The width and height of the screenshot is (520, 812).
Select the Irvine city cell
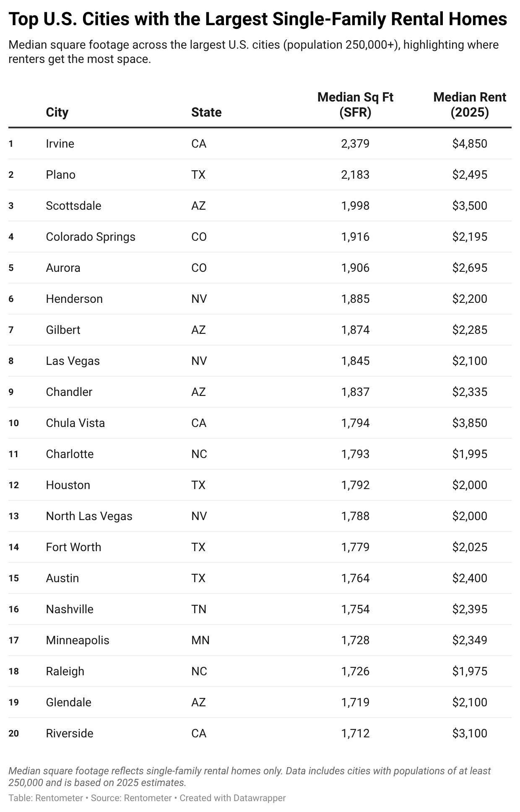(60, 144)
